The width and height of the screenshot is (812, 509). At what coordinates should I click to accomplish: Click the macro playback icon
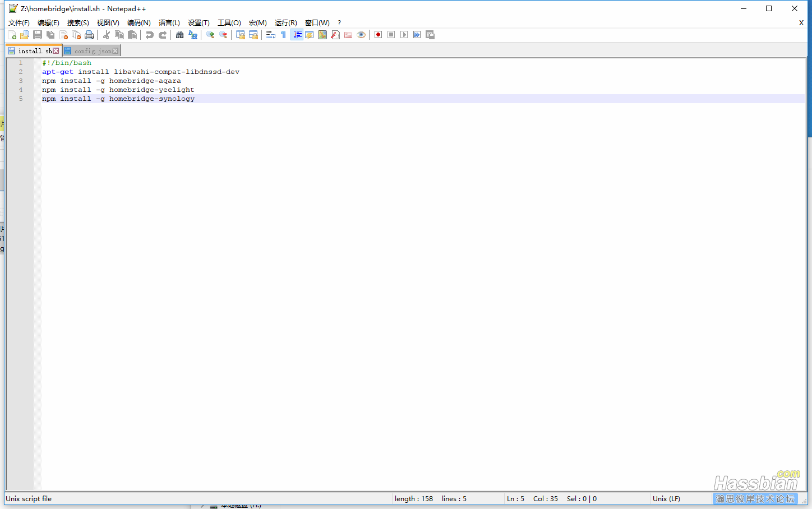404,35
